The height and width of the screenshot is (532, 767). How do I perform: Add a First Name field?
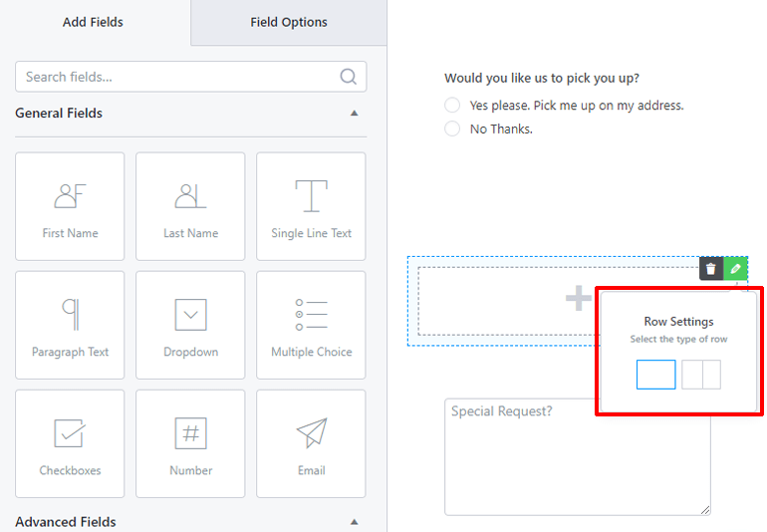pyautogui.click(x=70, y=206)
